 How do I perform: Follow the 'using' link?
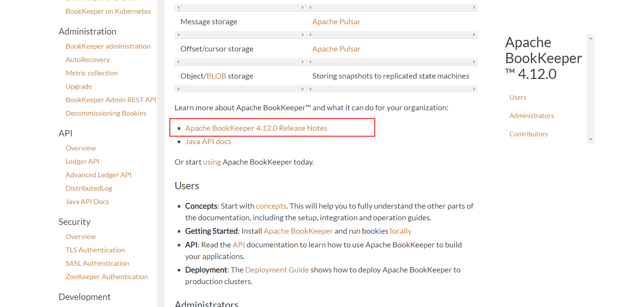coord(212,162)
